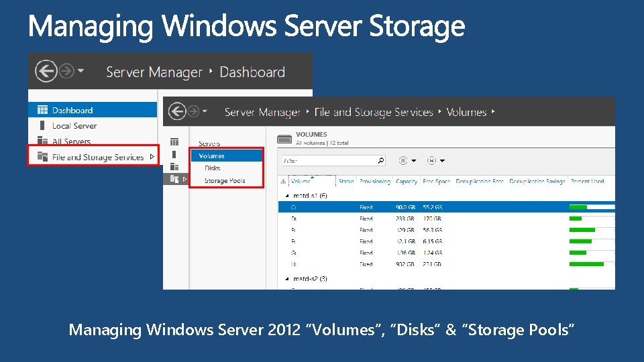Click collapsed File and Storage icon in Volumes window
This screenshot has height=362, width=644.
coord(174,179)
